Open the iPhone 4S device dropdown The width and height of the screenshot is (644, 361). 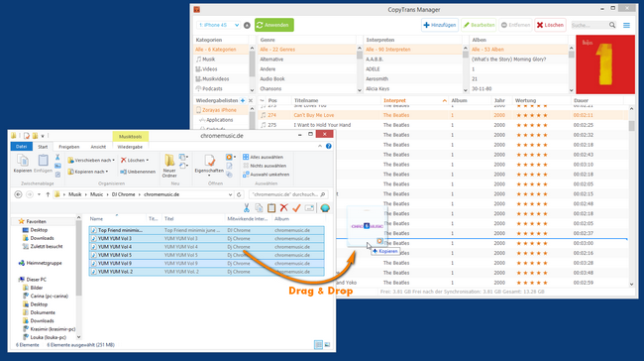218,25
